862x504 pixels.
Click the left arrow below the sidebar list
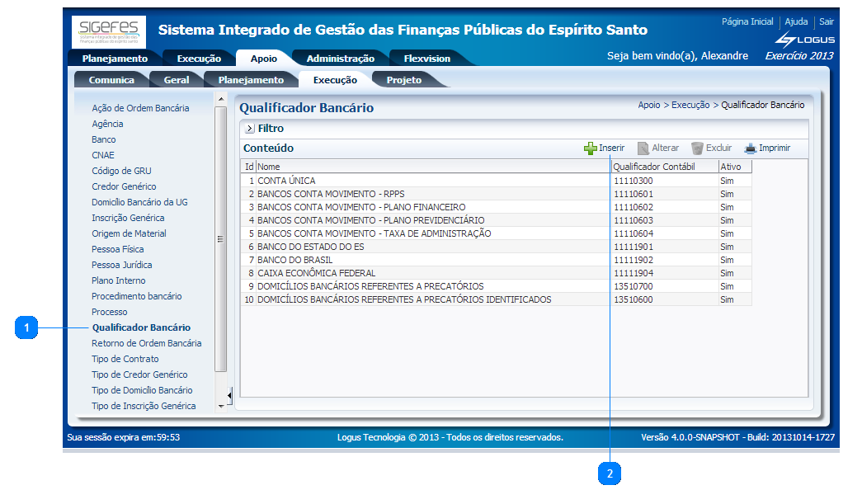point(228,393)
